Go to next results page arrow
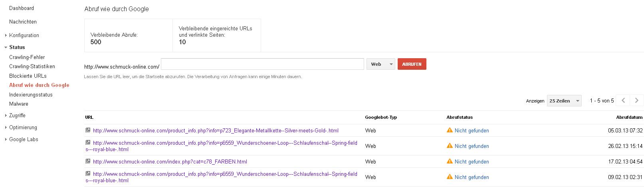 coord(636,100)
